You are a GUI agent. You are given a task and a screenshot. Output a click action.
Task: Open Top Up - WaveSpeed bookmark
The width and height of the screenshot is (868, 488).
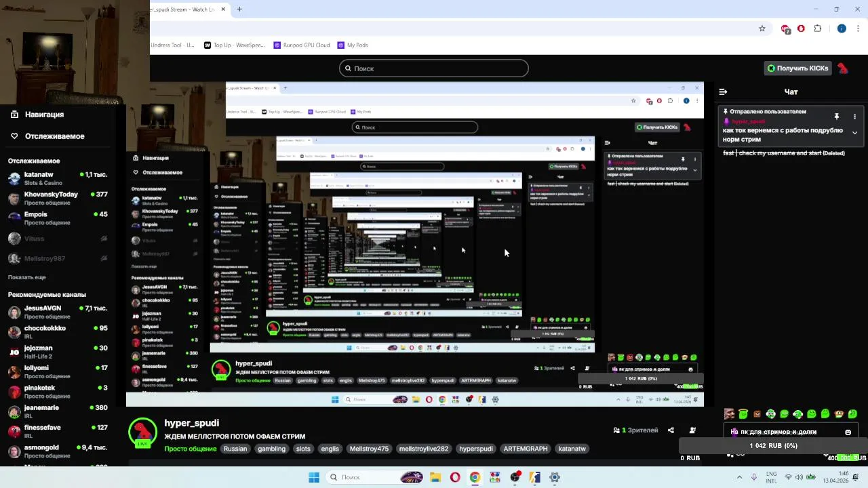click(x=234, y=45)
